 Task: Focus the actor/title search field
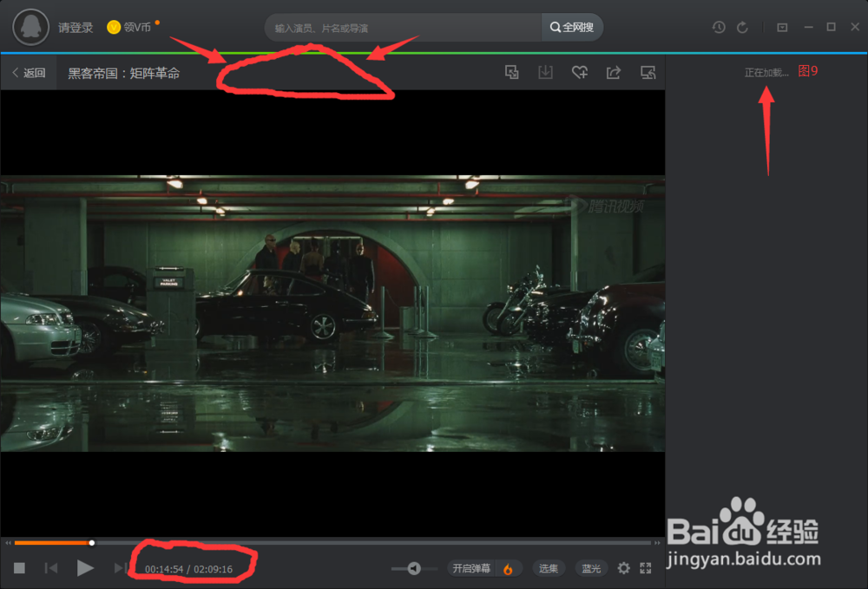[x=403, y=28]
